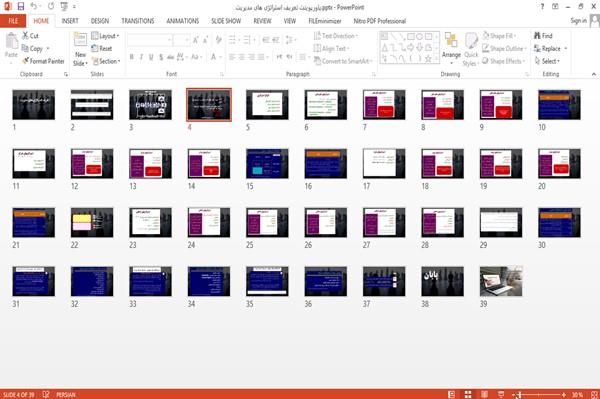Open the Arrange tool icon
Viewport: 600px width, 399px height.
(x=451, y=41)
